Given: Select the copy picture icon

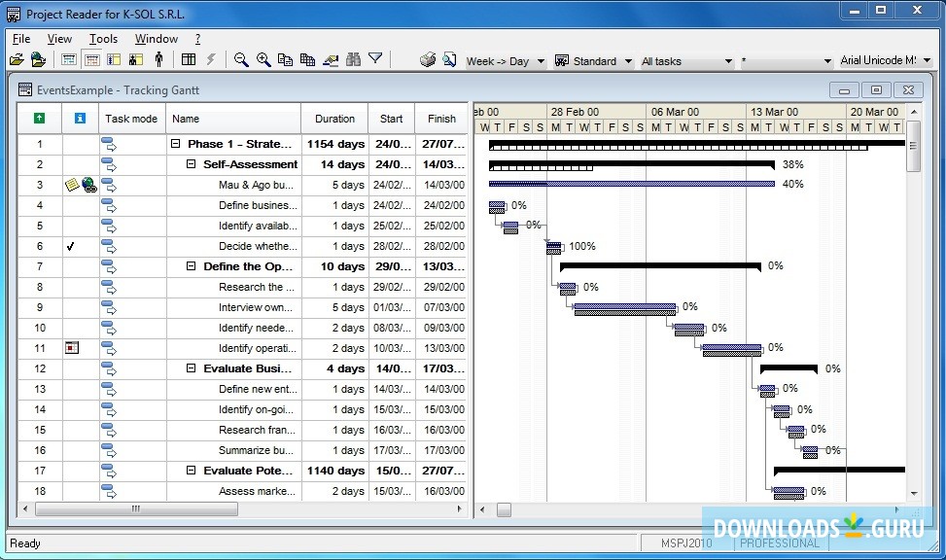Looking at the screenshot, I should [309, 58].
